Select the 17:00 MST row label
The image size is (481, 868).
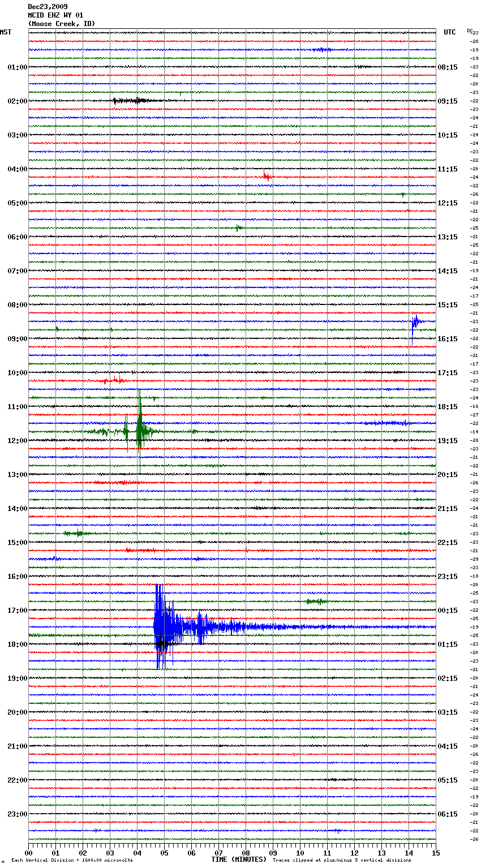18,611
